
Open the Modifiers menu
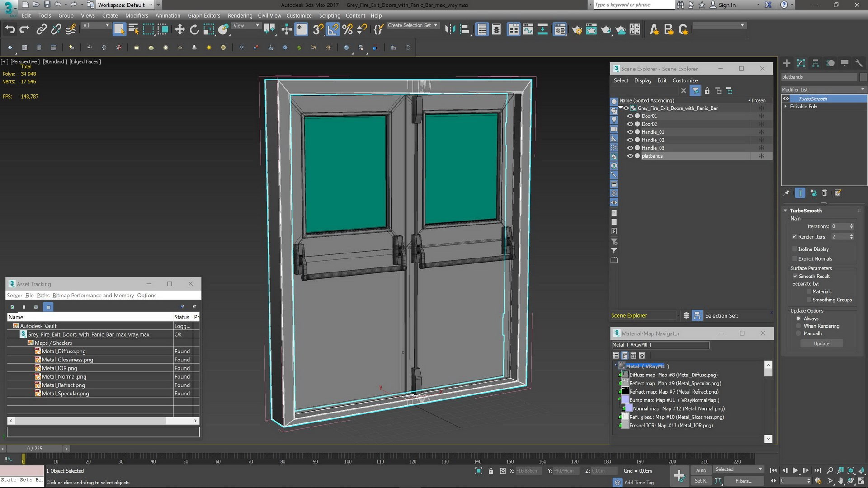click(137, 15)
